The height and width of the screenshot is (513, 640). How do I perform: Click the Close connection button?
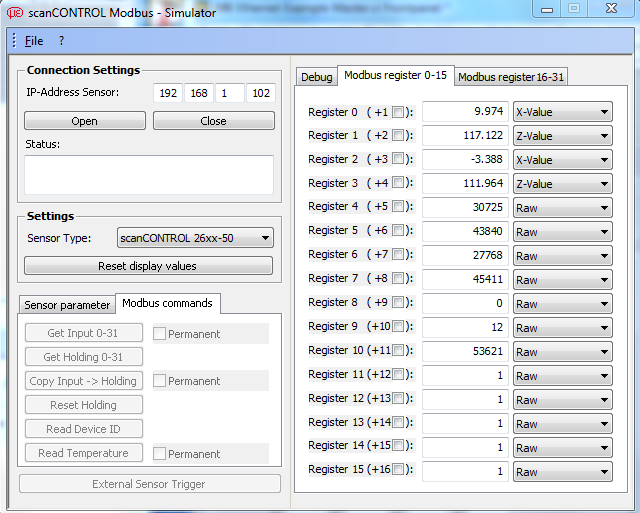point(213,121)
